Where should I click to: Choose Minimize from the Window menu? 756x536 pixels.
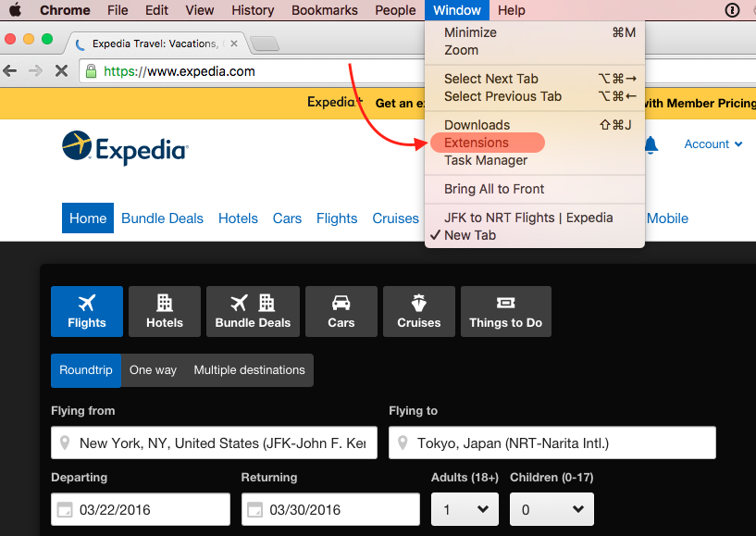pos(535,32)
